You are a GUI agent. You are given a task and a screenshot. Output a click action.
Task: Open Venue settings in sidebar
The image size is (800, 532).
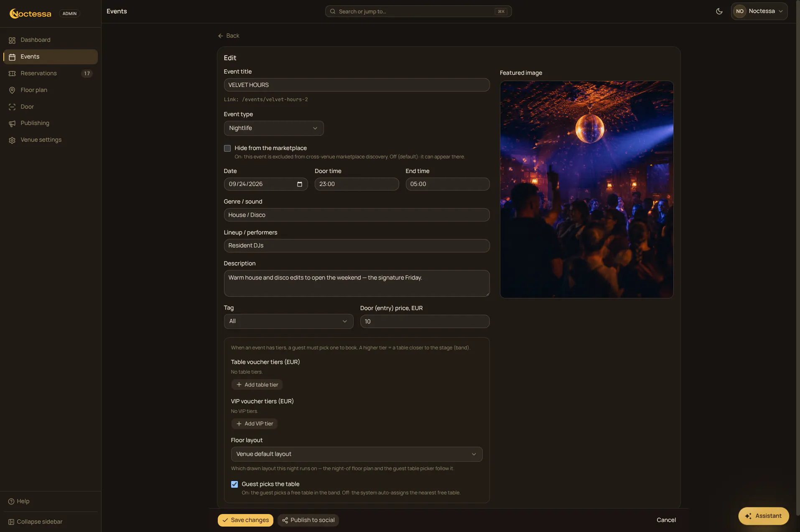(51, 140)
